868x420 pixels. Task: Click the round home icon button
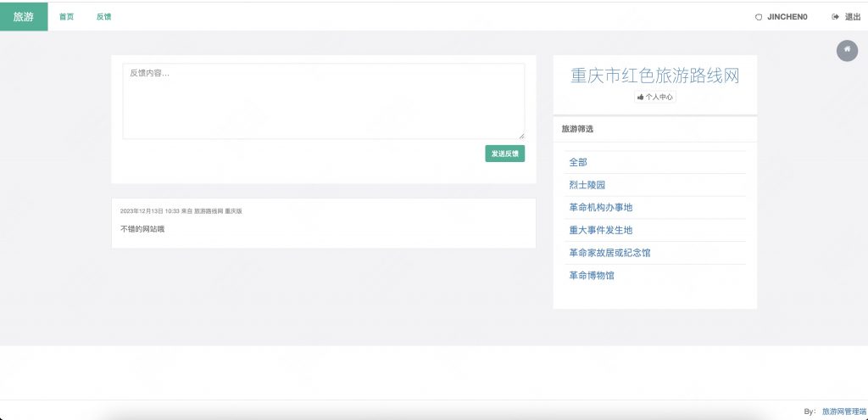(x=847, y=50)
